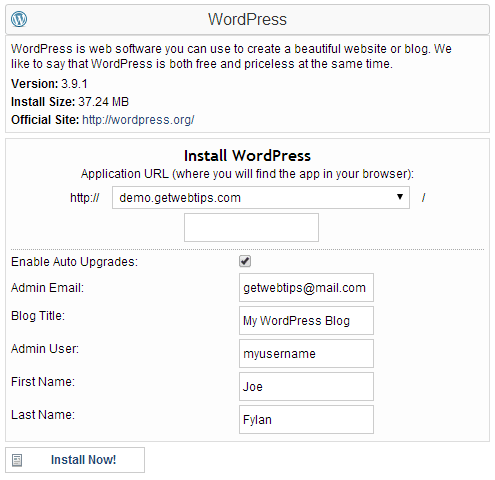Click the Official Site label text
The height and width of the screenshot is (480, 495).
click(x=45, y=120)
